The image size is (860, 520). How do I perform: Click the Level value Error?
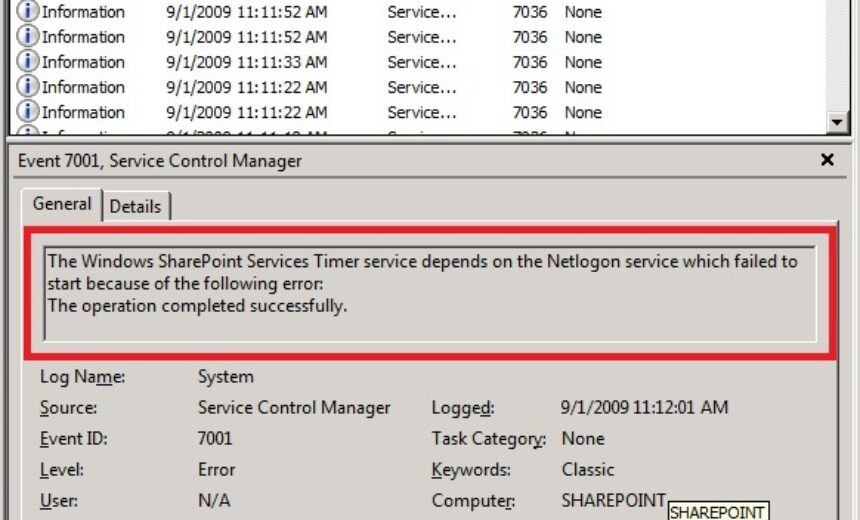point(217,469)
